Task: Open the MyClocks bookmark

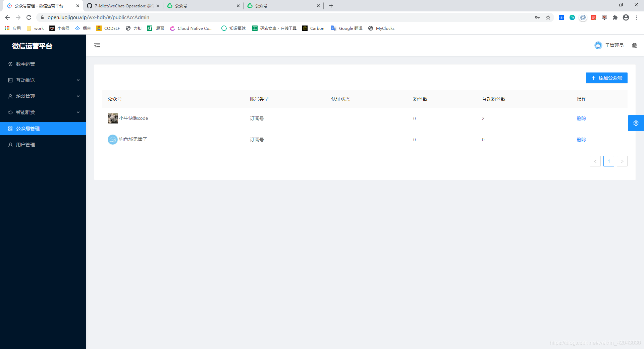Action: [381, 29]
